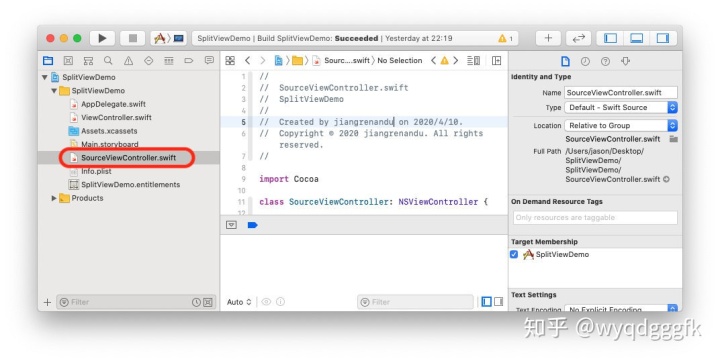The width and height of the screenshot is (720, 361).
Task: Show the Issue navigator
Action: pyautogui.click(x=129, y=61)
